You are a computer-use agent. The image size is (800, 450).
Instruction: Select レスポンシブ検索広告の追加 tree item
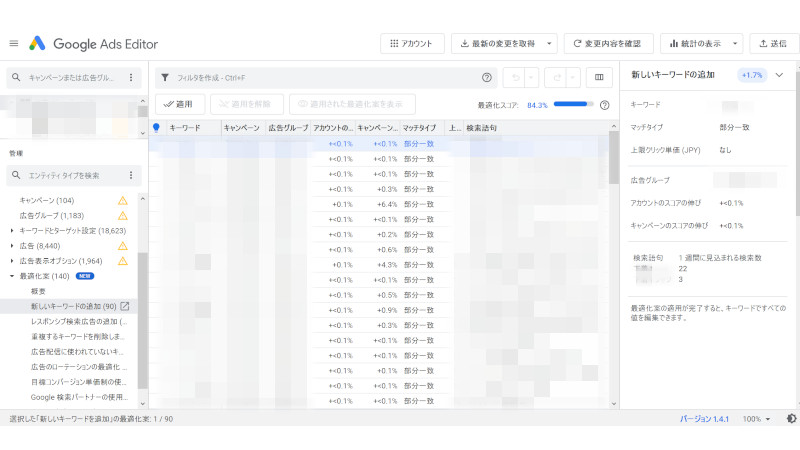pyautogui.click(x=79, y=321)
